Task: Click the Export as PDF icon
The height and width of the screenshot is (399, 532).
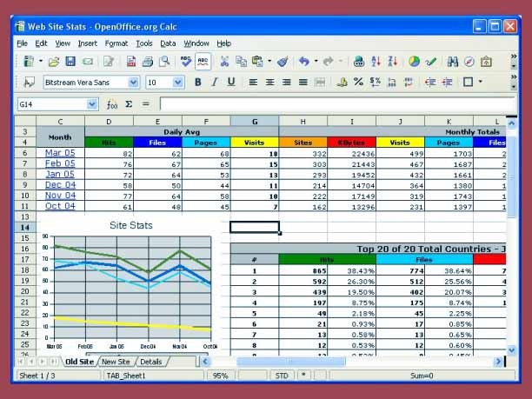Action: tap(131, 62)
